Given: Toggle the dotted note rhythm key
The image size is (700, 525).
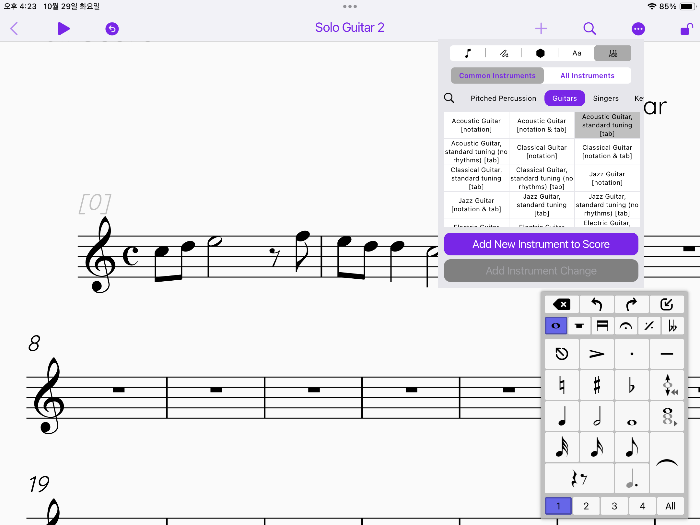Looking at the screenshot, I should click(631, 478).
